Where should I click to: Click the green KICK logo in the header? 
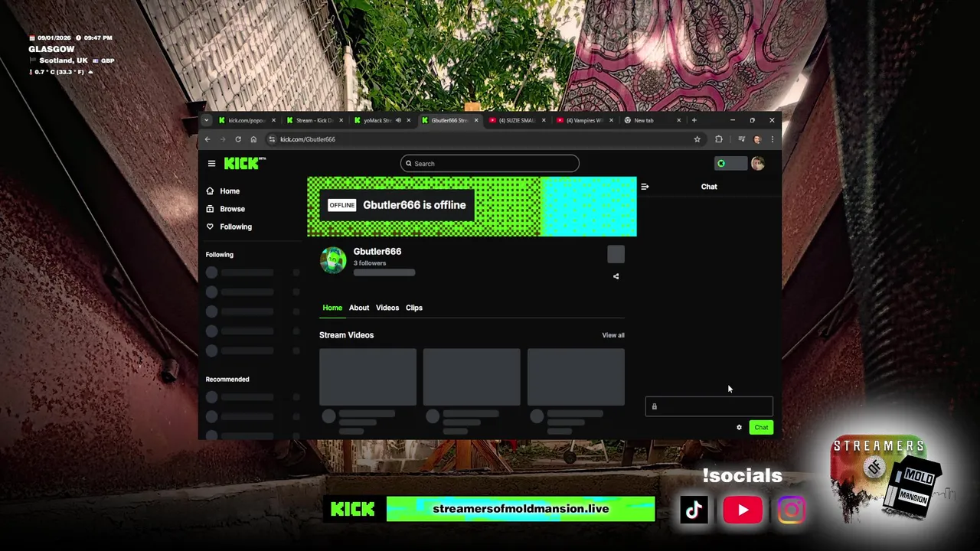243,163
